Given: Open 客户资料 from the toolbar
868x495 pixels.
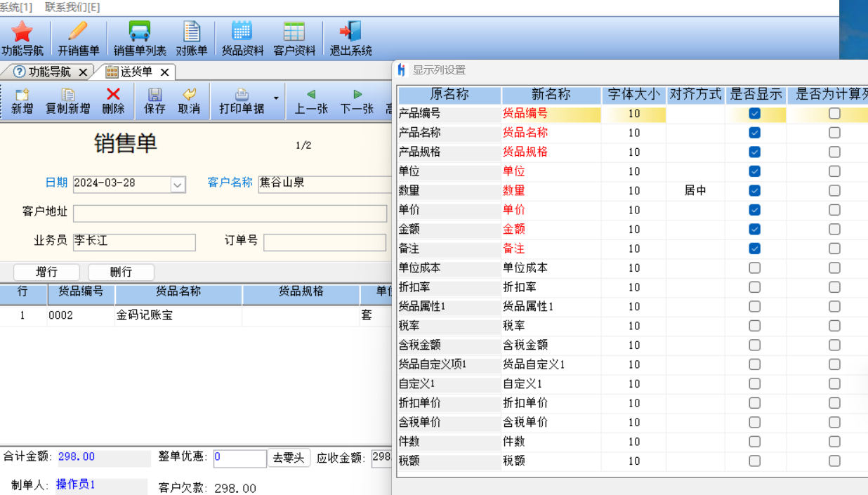Looking at the screenshot, I should pos(294,32).
